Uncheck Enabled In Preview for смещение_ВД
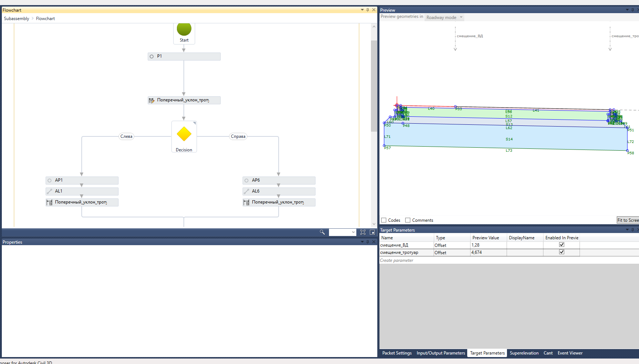639x364 pixels. point(561,245)
